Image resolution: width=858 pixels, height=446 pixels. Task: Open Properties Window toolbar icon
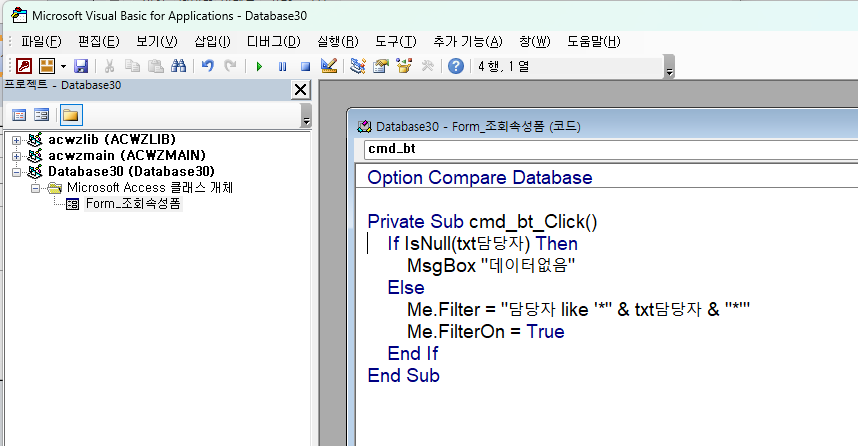381,66
